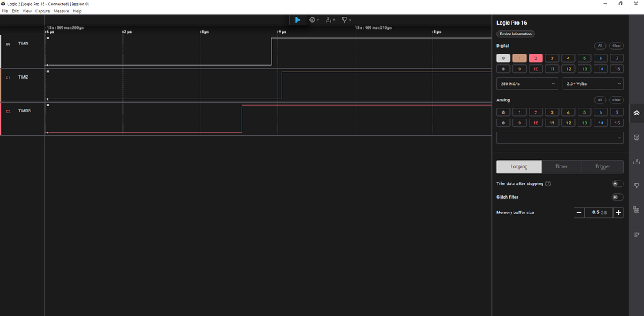Click the TIM15 rising edge on waveform
This screenshot has height=316, width=644.
click(242, 119)
